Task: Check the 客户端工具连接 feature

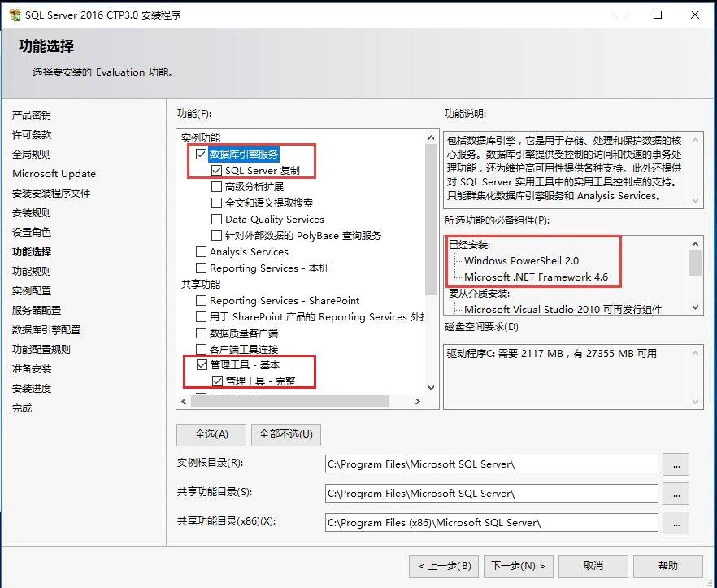Action: coord(199,348)
